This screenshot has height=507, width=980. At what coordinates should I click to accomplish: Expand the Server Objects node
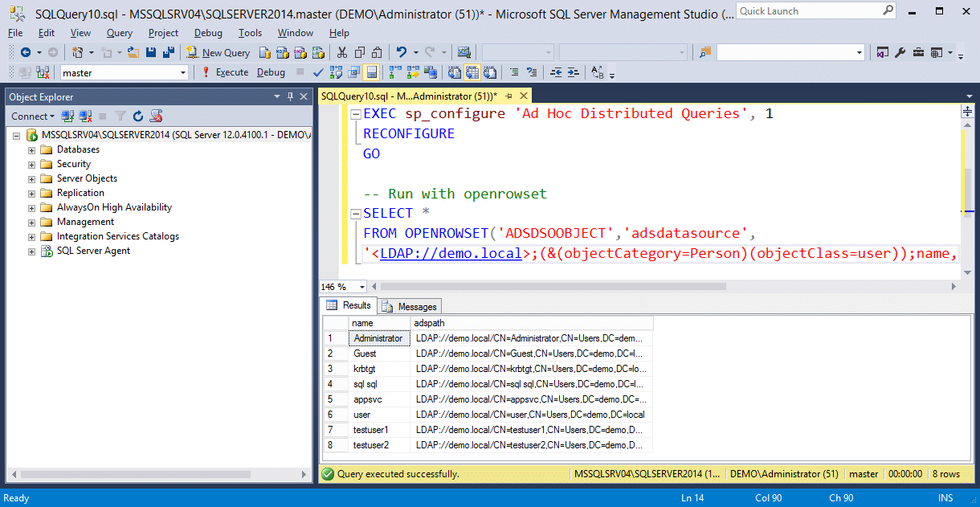coord(31,178)
